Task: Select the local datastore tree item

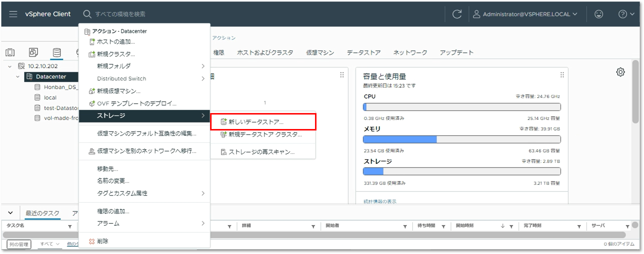Action: tap(46, 98)
